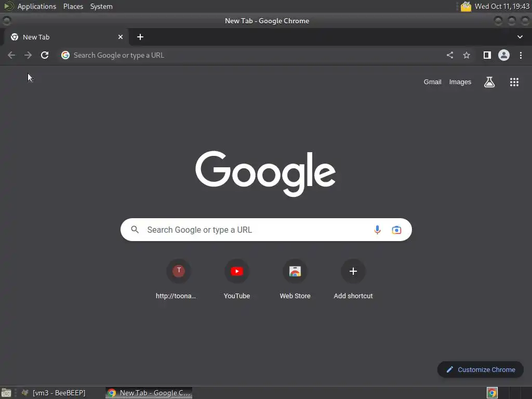Click the desktop menu logo beside Applications
This screenshot has width=532, height=399.
(8, 6)
